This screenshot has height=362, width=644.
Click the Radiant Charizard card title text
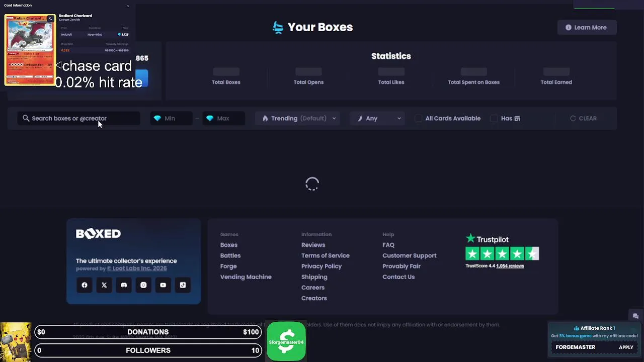click(x=75, y=16)
